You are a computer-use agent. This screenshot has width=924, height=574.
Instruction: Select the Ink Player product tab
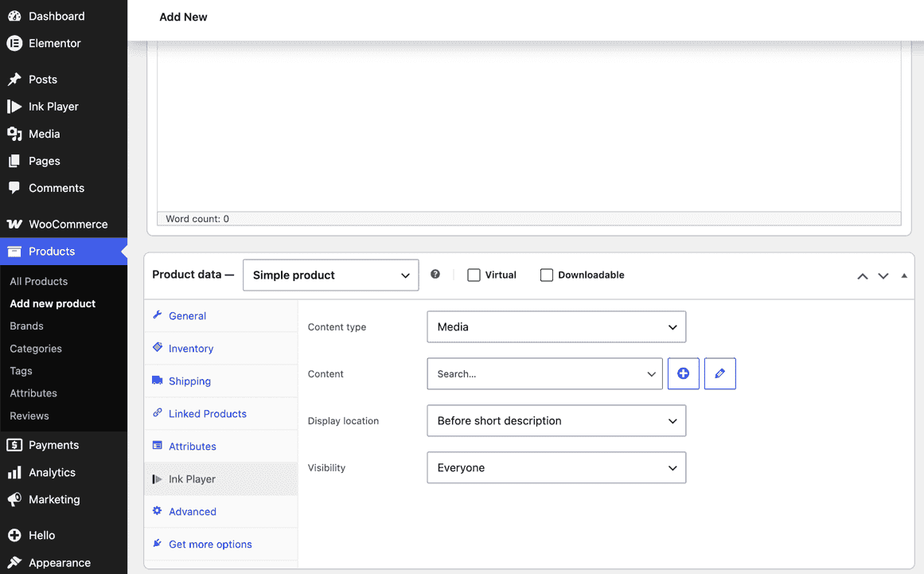[x=221, y=479]
